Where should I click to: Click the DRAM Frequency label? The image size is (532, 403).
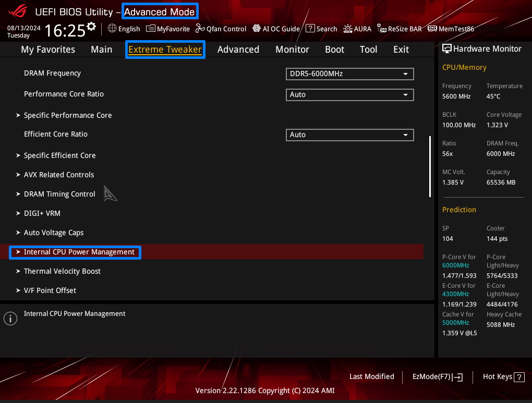[52, 74]
